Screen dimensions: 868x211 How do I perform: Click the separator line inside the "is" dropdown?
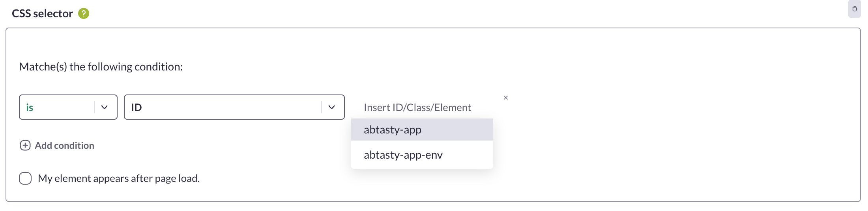coord(94,107)
